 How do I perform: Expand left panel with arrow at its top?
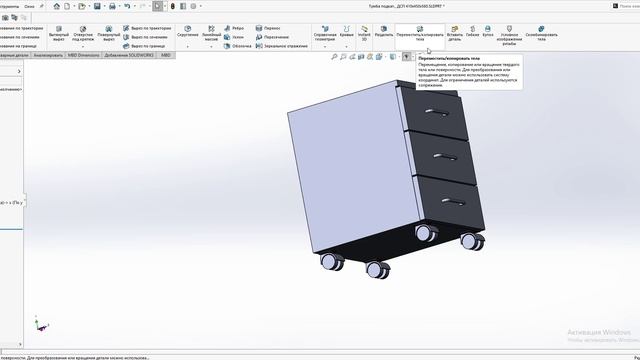[x=19, y=71]
